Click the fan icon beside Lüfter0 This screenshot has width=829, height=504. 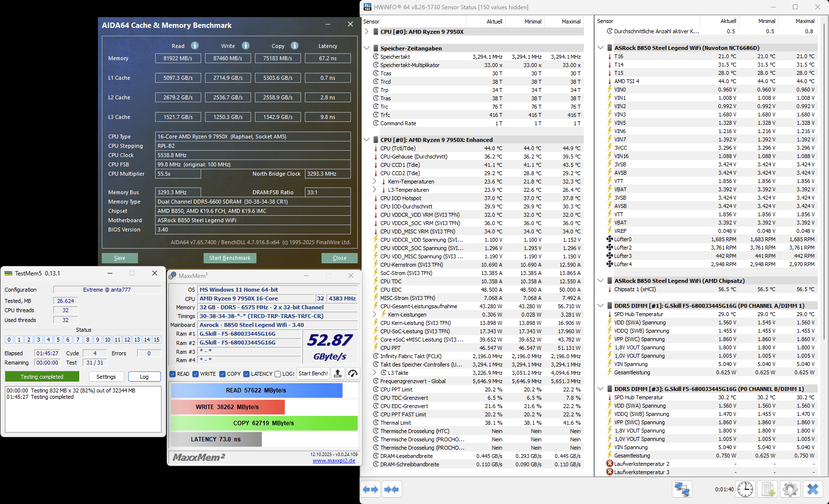coord(610,239)
